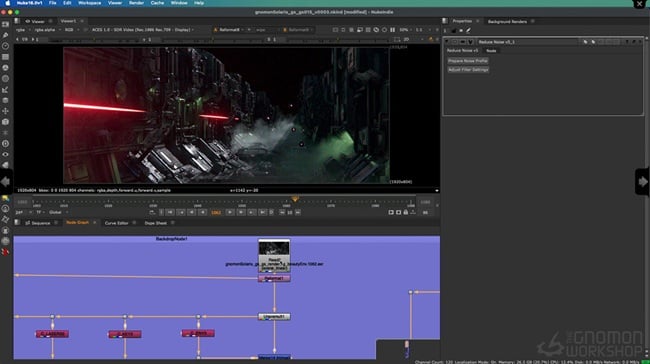The image size is (650, 364).
Task: Play forward in the viewer timeline
Action: tap(230, 212)
